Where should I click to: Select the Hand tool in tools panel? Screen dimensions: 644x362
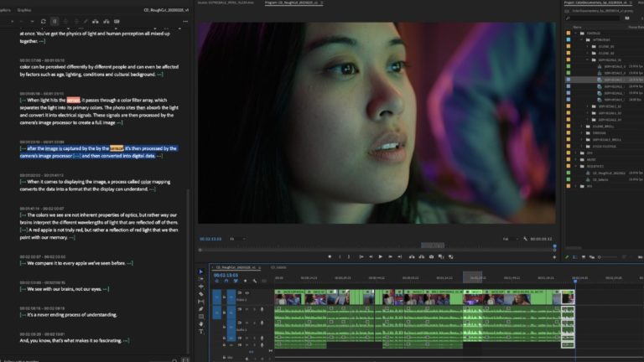(201, 323)
